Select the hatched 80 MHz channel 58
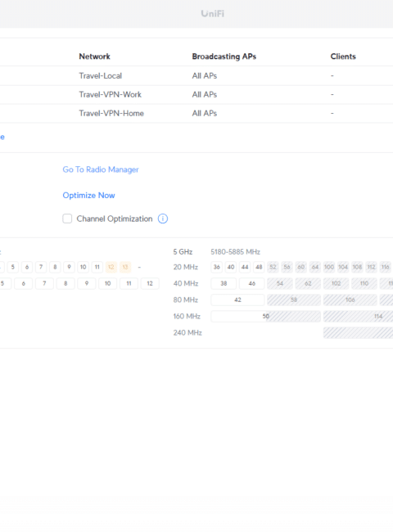The width and height of the screenshot is (393, 532). click(294, 300)
